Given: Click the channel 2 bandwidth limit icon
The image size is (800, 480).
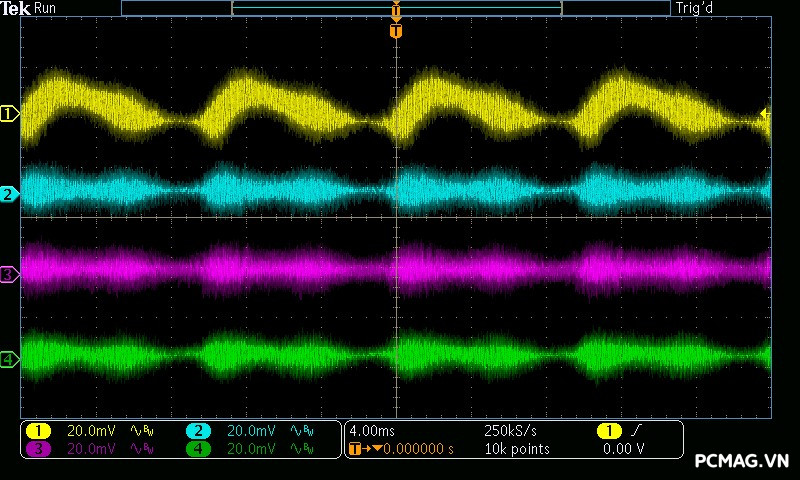Looking at the screenshot, I should click(x=301, y=431).
